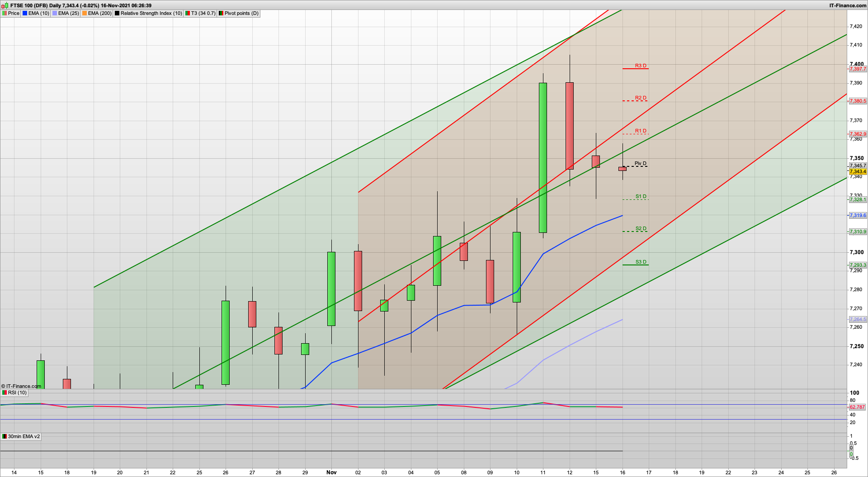868x477 pixels.
Task: Click the RSI (10) panel label icon
Action: pos(5,392)
